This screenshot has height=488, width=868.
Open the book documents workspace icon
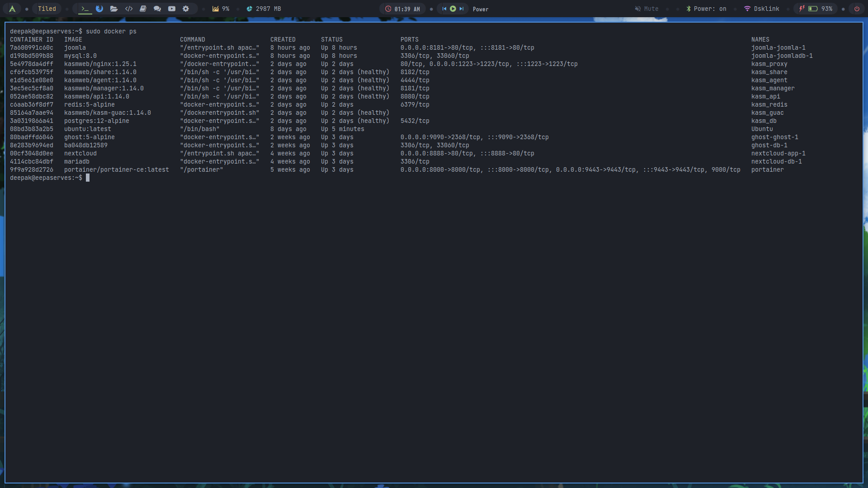[143, 9]
